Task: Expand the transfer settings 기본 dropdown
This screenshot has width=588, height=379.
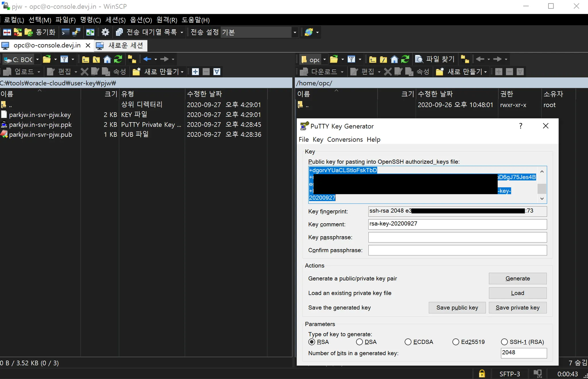Action: click(x=295, y=32)
